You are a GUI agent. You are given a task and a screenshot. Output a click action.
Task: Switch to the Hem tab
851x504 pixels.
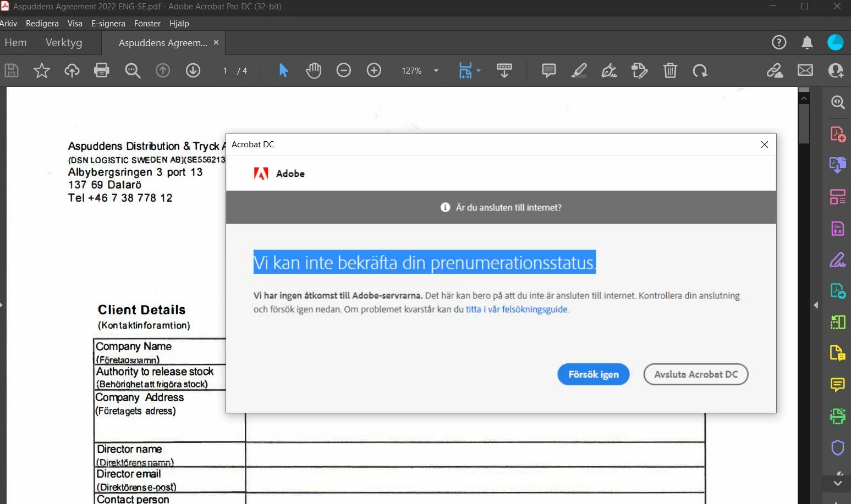pyautogui.click(x=15, y=42)
